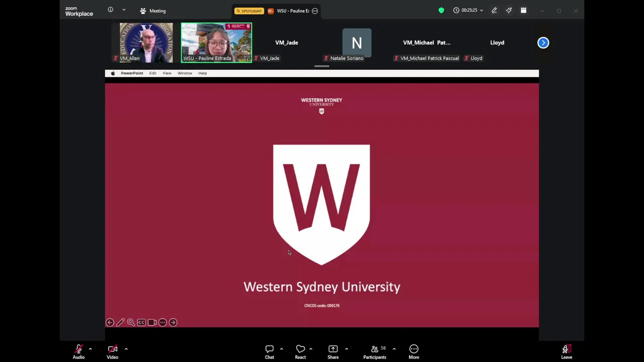This screenshot has width=644, height=362.
Task: Show next participants page arrow
Action: 543,43
